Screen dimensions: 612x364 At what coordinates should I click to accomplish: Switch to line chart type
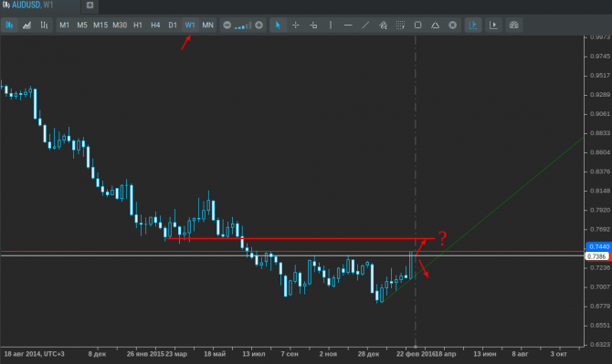(26, 26)
